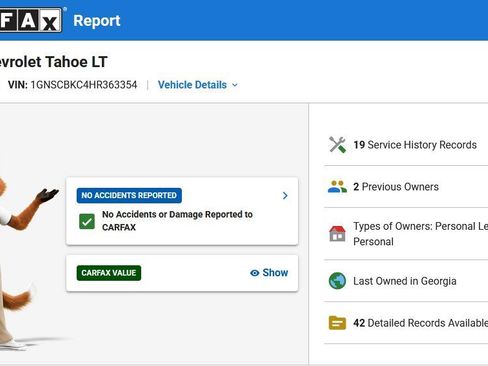Click the CARFAX VALUE green badge

[x=109, y=273]
